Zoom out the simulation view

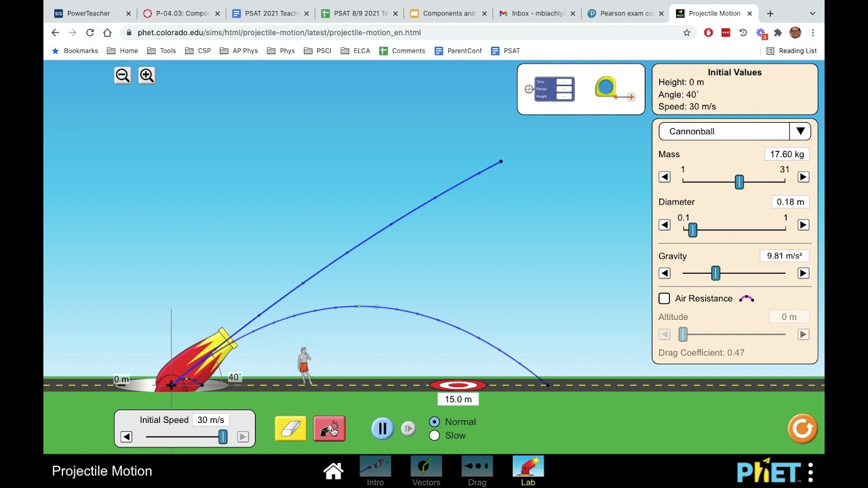123,75
